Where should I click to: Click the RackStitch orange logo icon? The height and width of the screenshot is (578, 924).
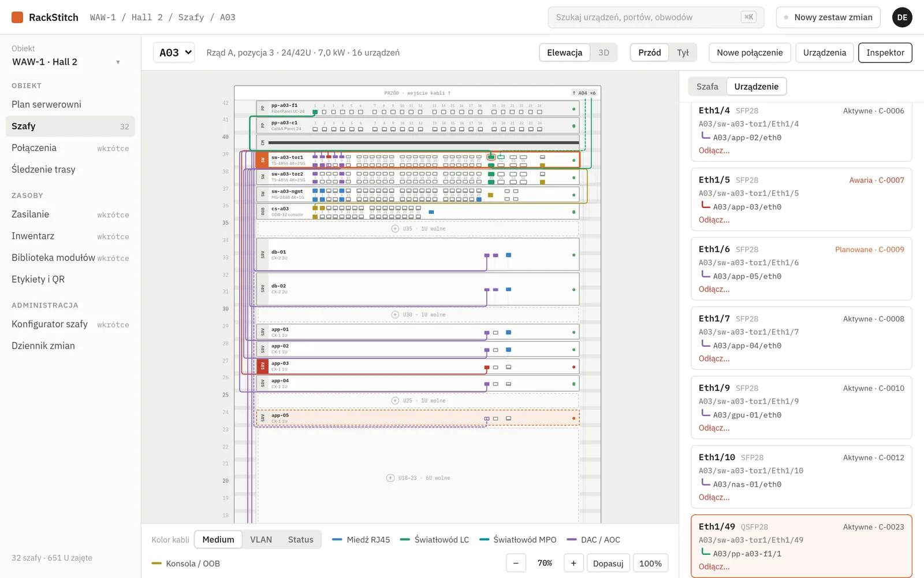click(17, 17)
